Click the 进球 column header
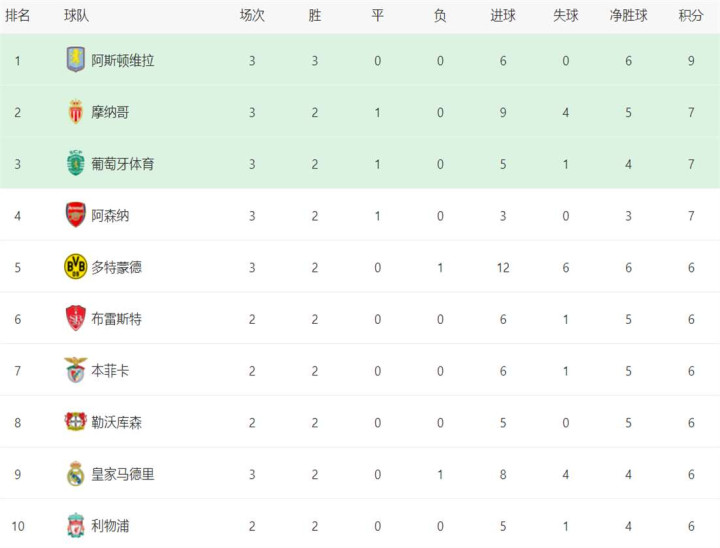The width and height of the screenshot is (720, 548). (x=503, y=16)
